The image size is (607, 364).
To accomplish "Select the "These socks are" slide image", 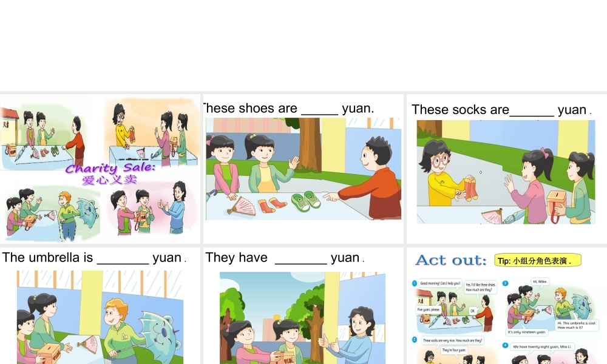I will point(506,172).
